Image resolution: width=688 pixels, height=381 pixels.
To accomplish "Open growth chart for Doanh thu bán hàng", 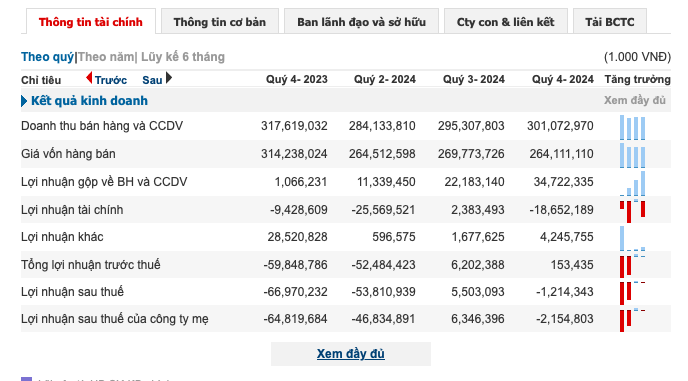I will tap(632, 127).
